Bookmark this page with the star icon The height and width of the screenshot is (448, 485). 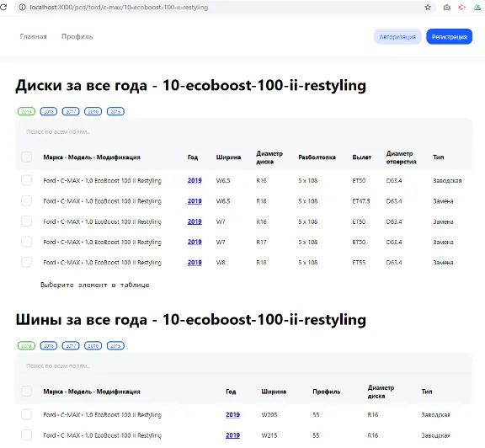428,7
